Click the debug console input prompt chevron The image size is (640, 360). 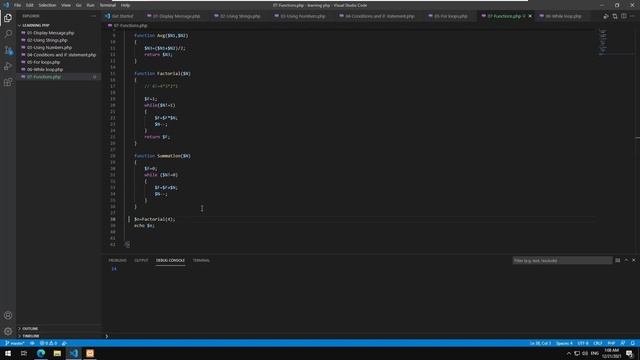tap(107, 336)
